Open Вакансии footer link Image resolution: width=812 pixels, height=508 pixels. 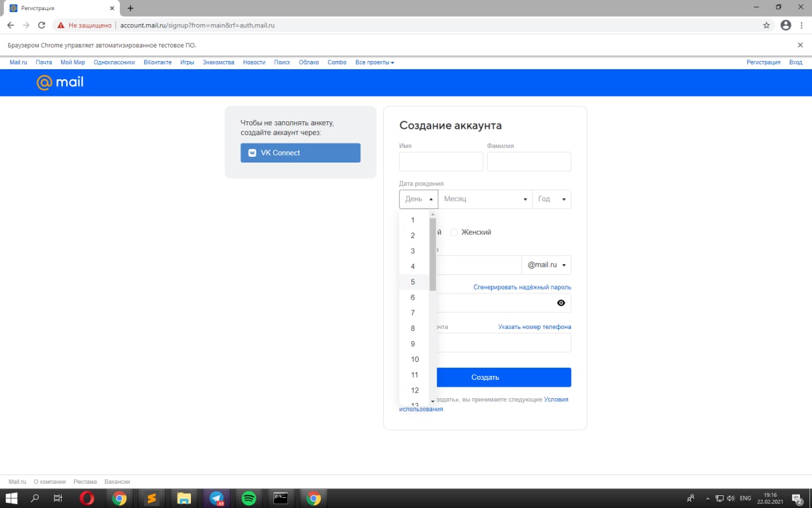(117, 482)
